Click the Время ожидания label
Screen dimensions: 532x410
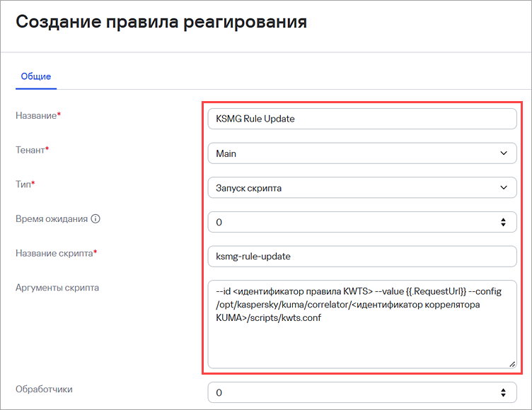click(52, 219)
